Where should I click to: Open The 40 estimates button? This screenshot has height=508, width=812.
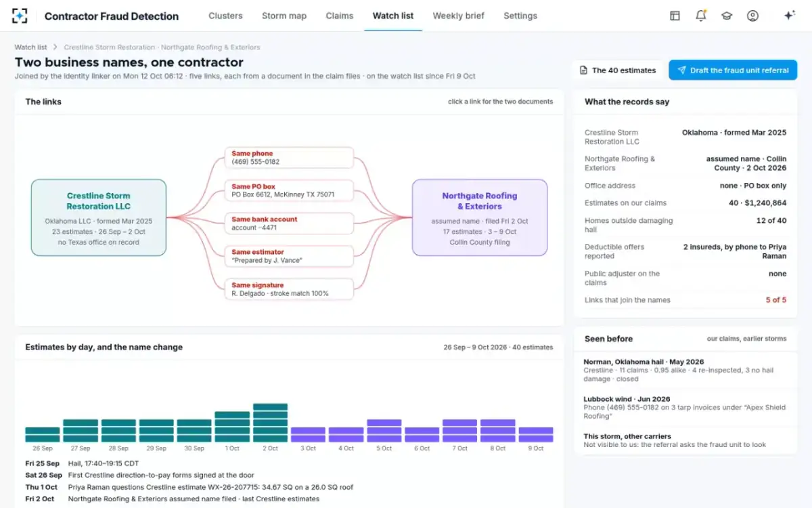(618, 70)
